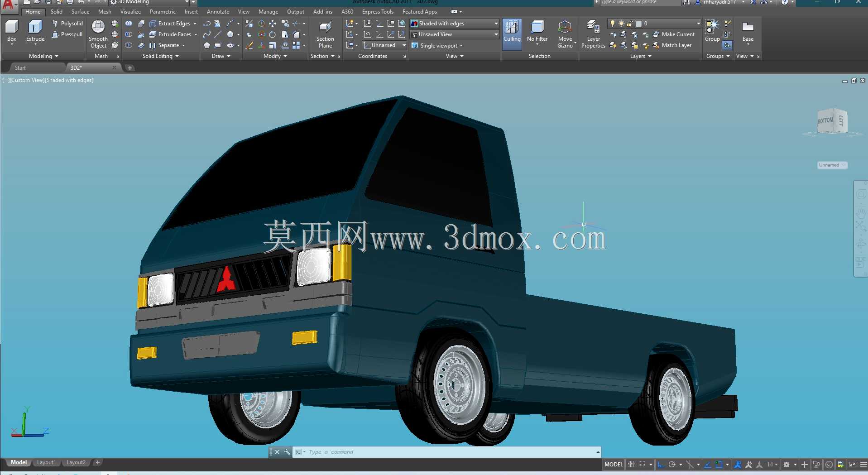The image size is (868, 475).
Task: Click the Move tool in Modify panel
Action: coord(273,24)
